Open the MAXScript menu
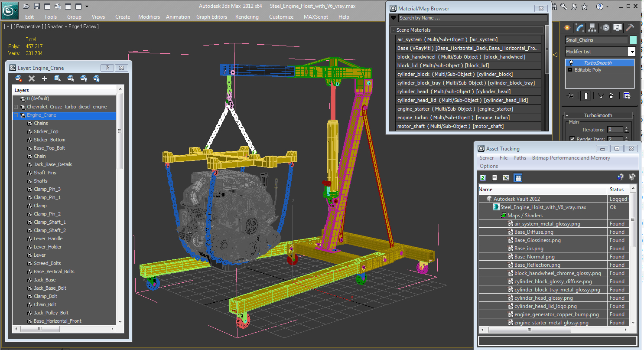This screenshot has height=350, width=644. pyautogui.click(x=316, y=17)
